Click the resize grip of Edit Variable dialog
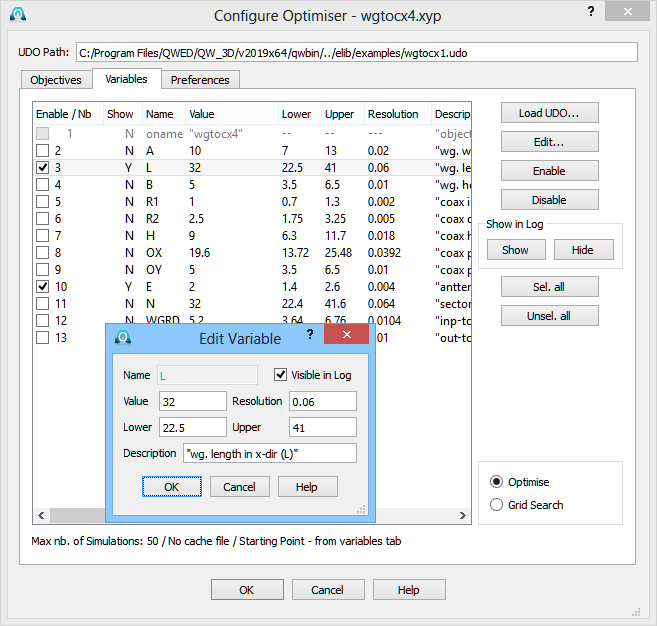657x626 pixels. [x=361, y=510]
